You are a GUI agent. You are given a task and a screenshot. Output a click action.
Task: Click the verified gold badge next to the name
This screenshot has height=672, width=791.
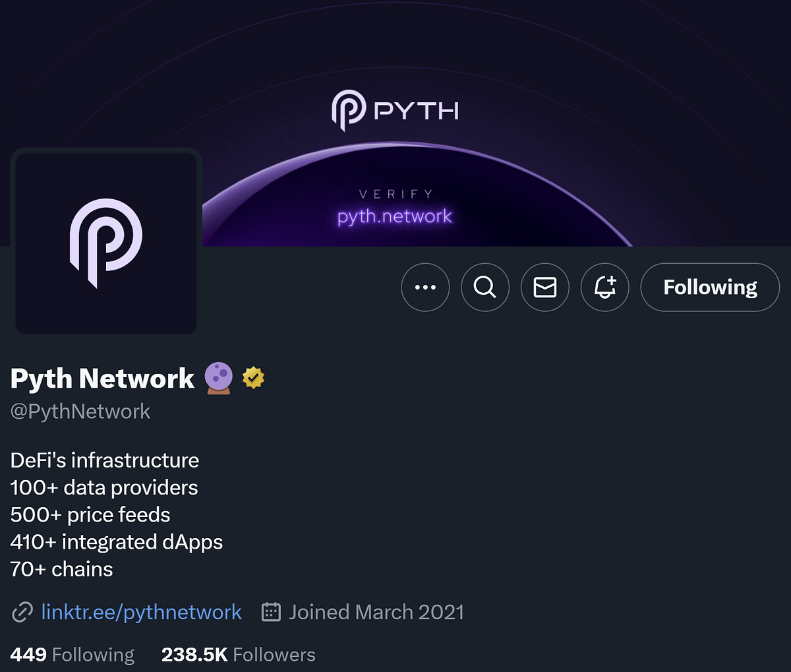pos(253,377)
